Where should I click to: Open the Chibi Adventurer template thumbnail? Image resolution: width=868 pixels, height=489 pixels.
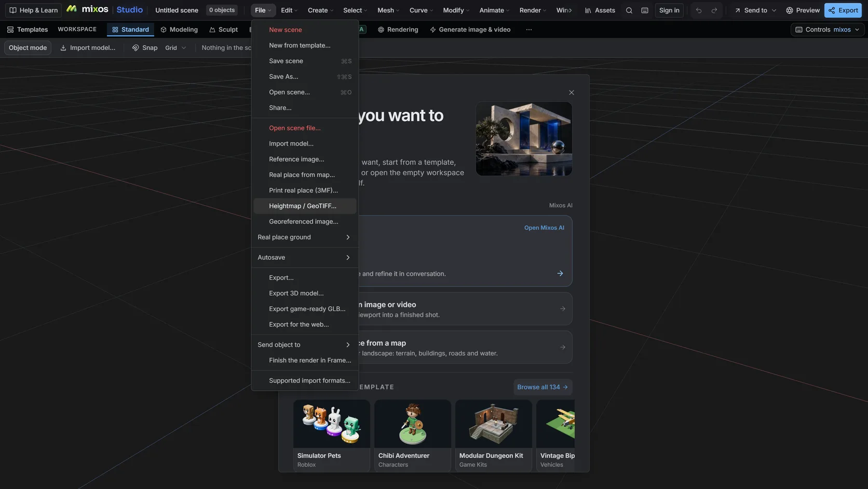click(413, 424)
